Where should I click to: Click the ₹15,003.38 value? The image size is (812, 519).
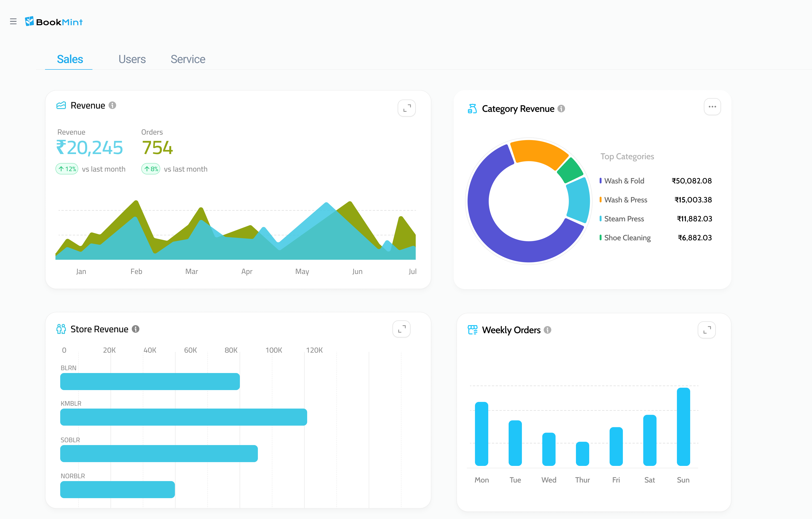(693, 200)
